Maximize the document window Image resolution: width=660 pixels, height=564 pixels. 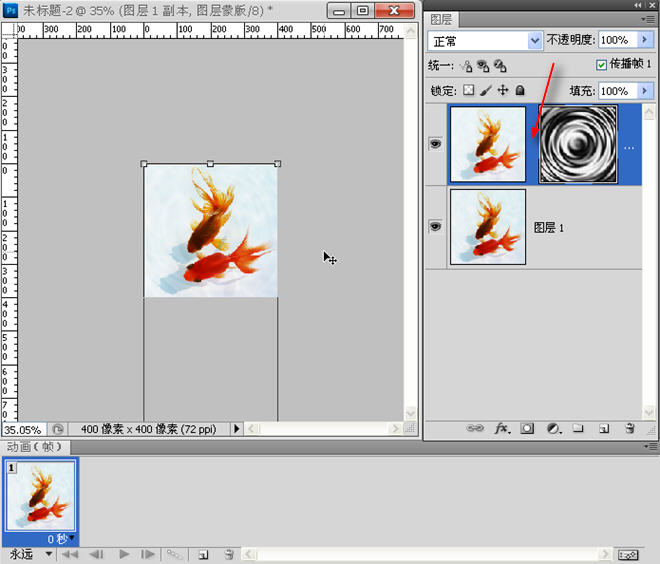point(362,10)
